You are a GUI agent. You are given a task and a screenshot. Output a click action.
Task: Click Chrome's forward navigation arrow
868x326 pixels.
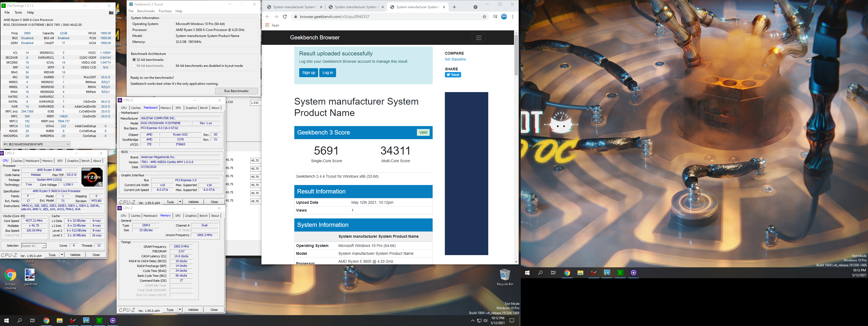click(276, 17)
